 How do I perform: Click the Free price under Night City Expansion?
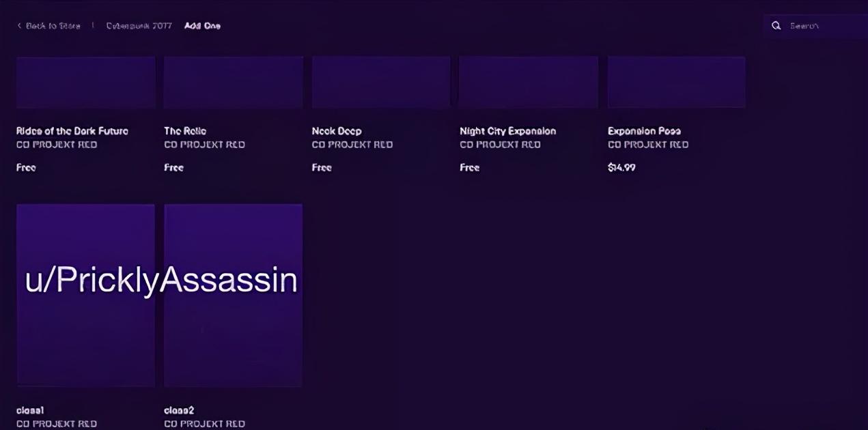469,167
